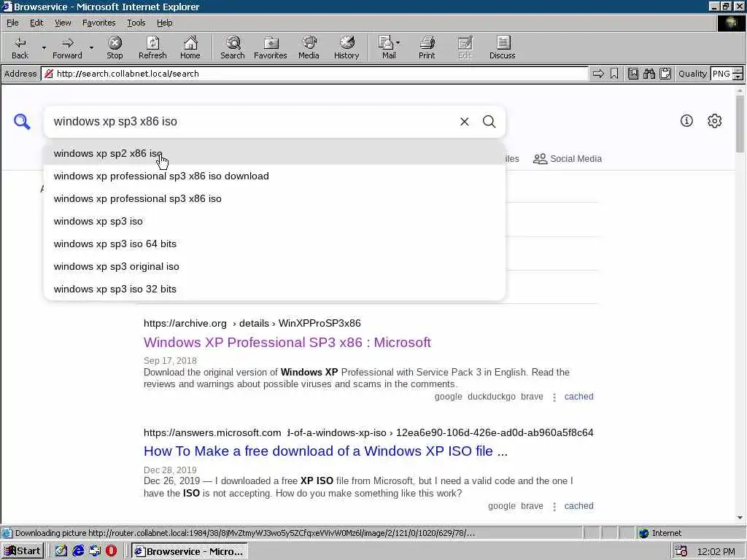Open 'How To Make a free download' result

click(326, 451)
